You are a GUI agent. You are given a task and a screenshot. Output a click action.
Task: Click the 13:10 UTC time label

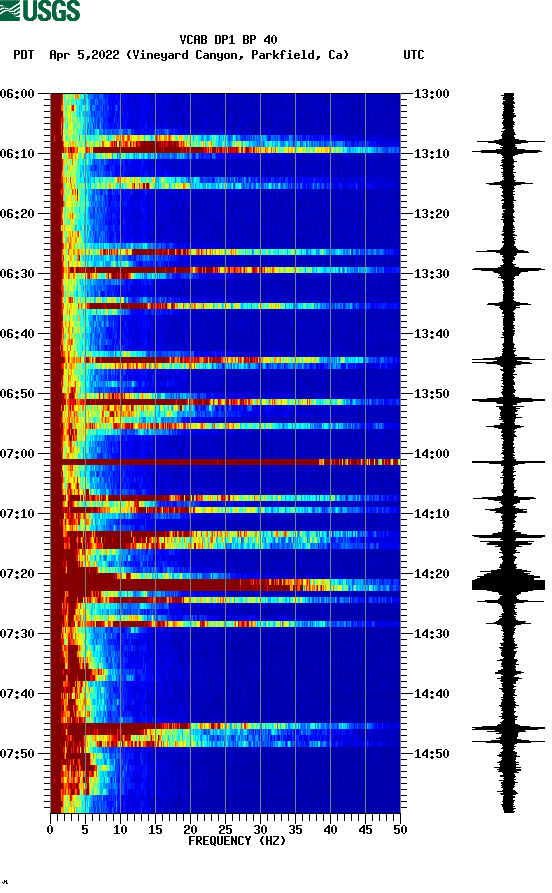(431, 154)
